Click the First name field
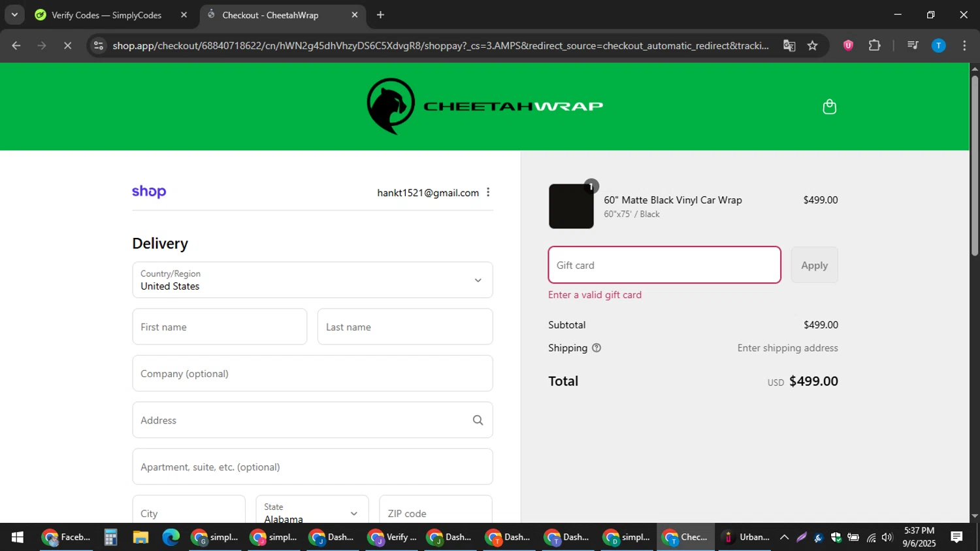This screenshot has height=551, width=980. (220, 327)
